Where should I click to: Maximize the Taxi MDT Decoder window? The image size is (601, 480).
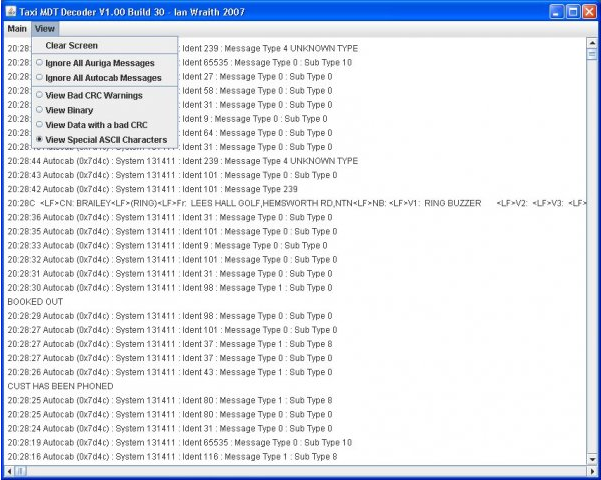[x=573, y=12]
